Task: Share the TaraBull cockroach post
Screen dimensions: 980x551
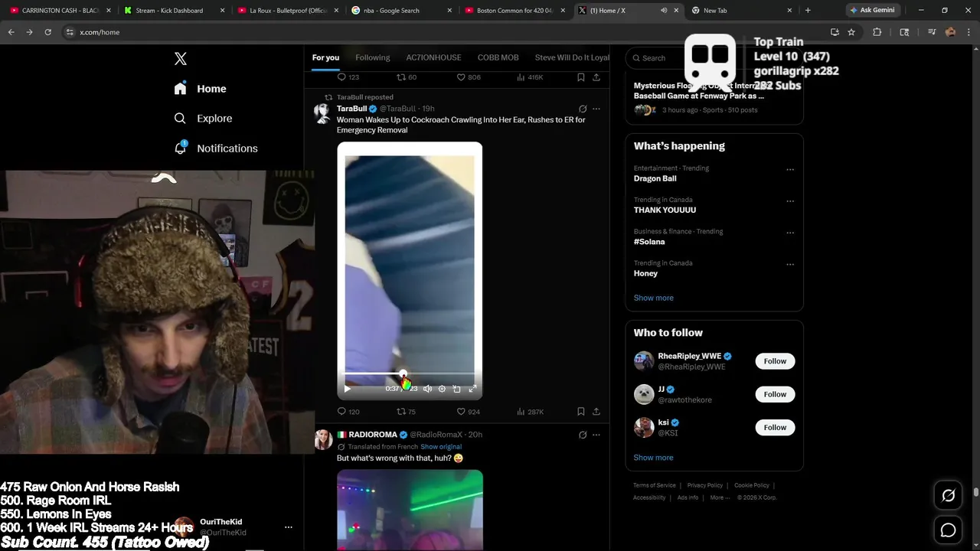Action: pyautogui.click(x=596, y=412)
